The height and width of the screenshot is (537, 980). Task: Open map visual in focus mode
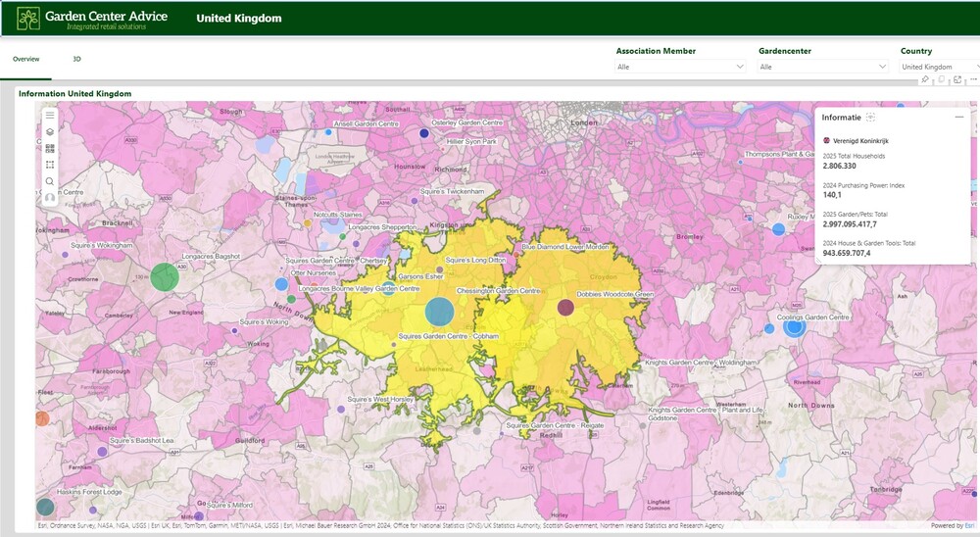pos(957,80)
